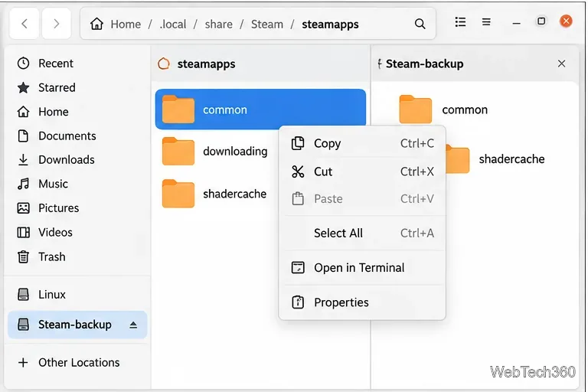588x392 pixels.
Task: Open the hamburger main menu
Action: point(486,22)
